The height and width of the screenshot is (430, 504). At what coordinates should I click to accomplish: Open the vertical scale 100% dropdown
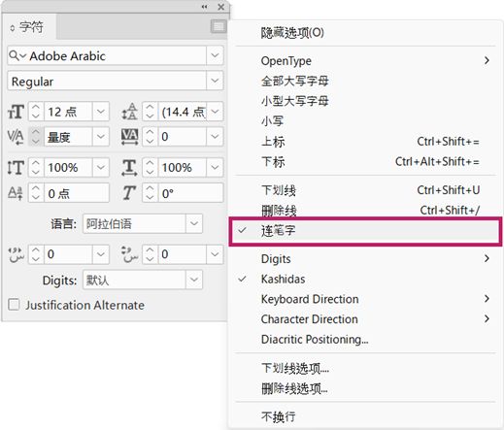pos(101,168)
